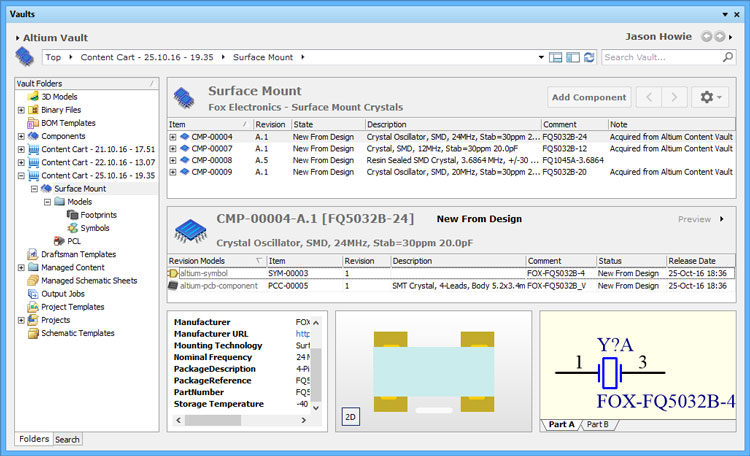Select the Footprints folder icon

tap(73, 214)
